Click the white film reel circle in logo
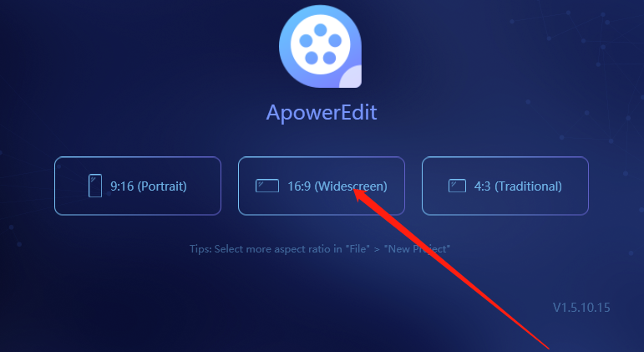This screenshot has height=352, width=644. (x=321, y=44)
